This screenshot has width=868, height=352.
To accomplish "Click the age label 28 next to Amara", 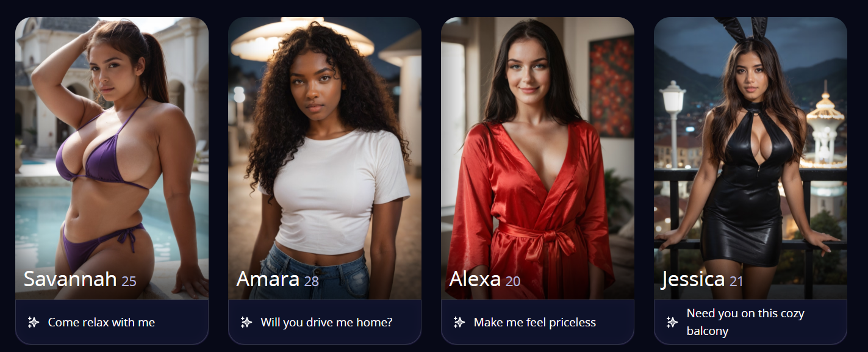I will click(x=311, y=281).
